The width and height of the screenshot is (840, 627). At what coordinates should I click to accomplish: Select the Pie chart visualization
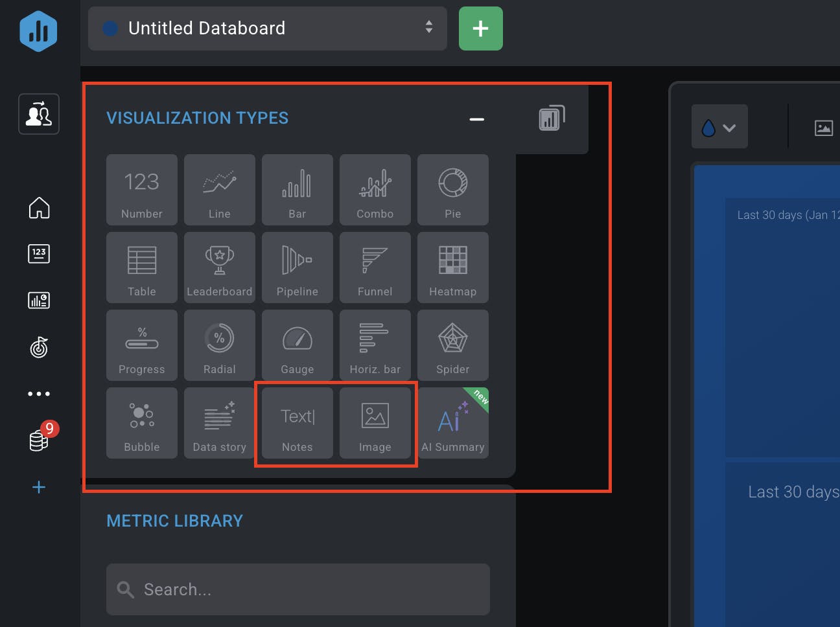[452, 190]
